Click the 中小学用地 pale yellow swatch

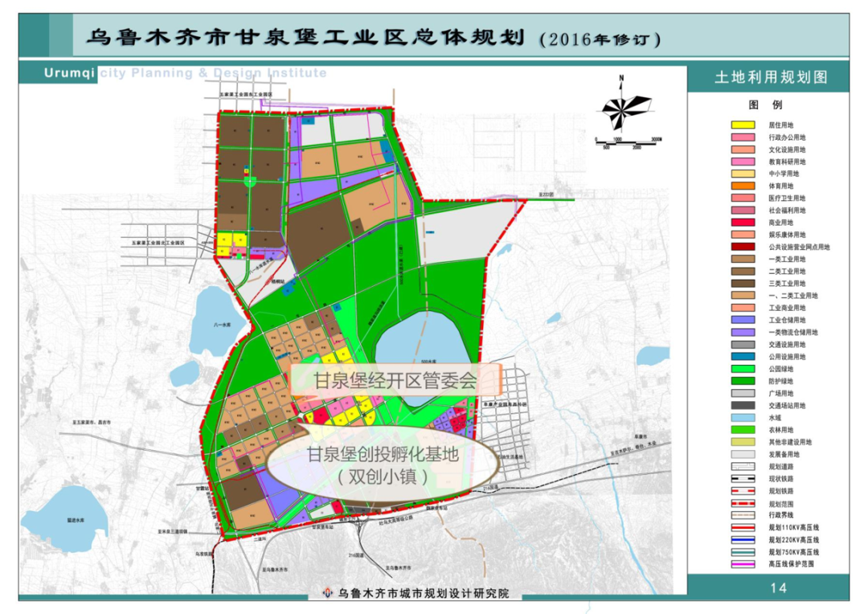(x=743, y=174)
